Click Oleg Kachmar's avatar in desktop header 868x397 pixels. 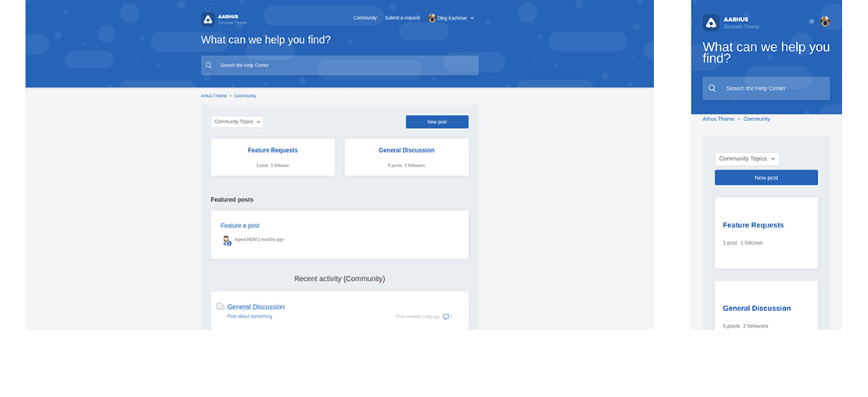432,18
